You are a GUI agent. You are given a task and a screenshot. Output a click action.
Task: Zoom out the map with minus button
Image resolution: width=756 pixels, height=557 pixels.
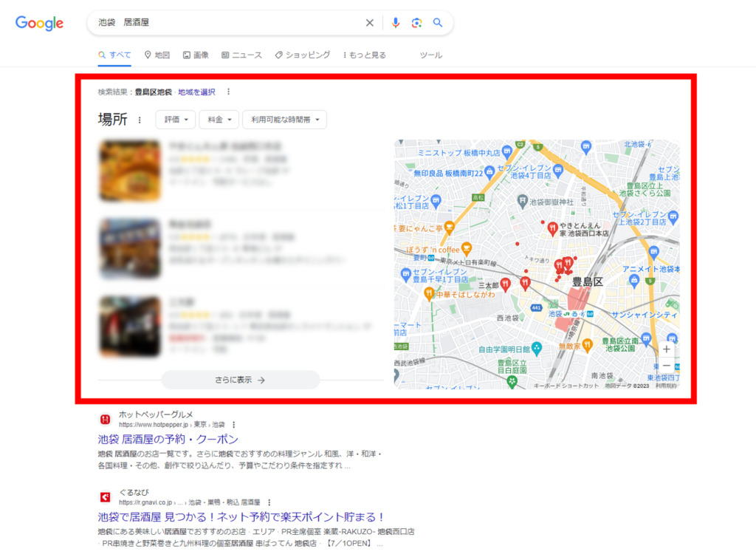[667, 366]
